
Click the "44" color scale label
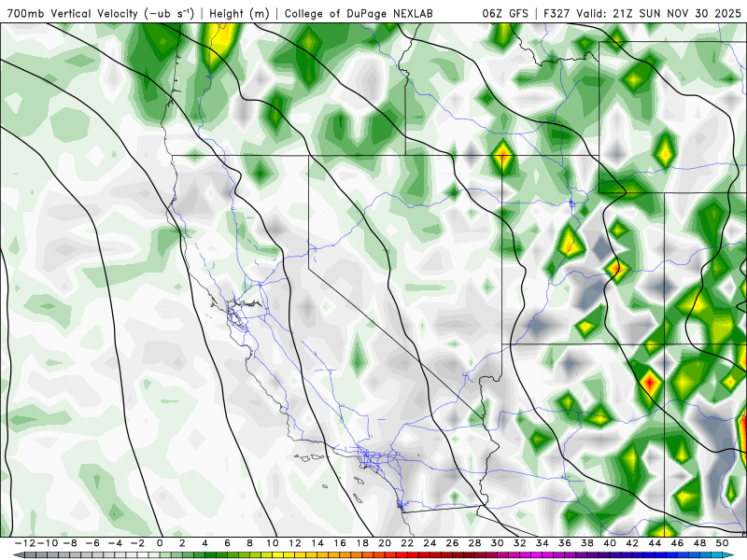coord(655,543)
